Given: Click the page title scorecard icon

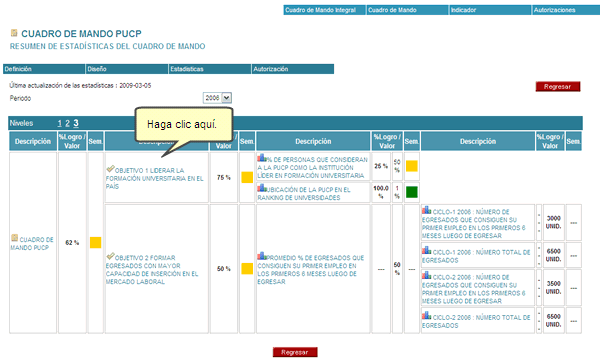Looking at the screenshot, I should (x=14, y=33).
